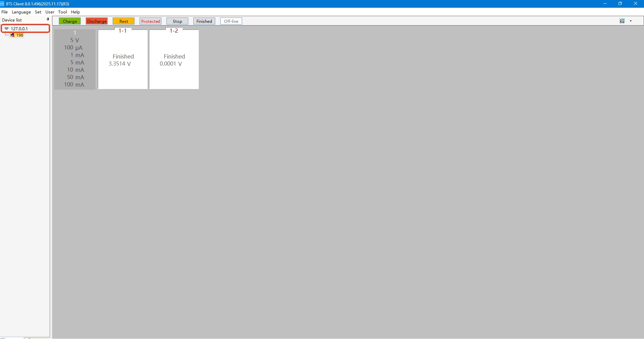Select channel 1-1 showing 3.3514 V
This screenshot has width=644, height=339.
coord(123,60)
